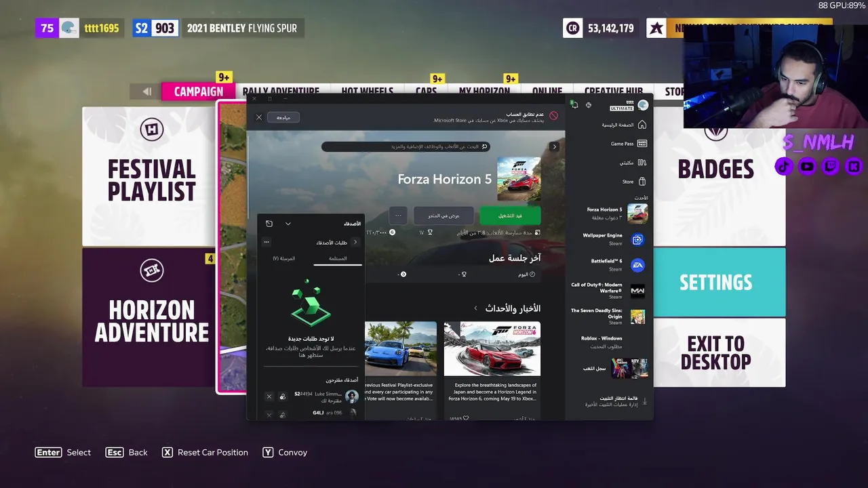868x488 pixels.
Task: Select the My Horizon tab
Action: coord(484,91)
